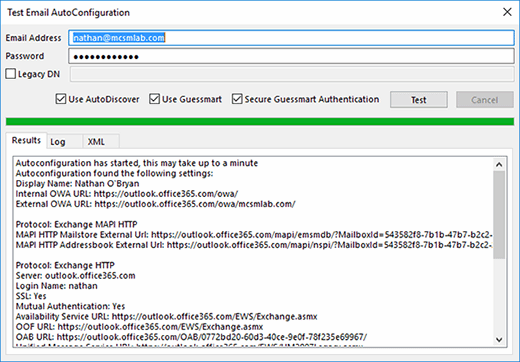Click the 'Protocol: Exchange HTTP' line
Screen dimensions: 520x362
point(65,265)
